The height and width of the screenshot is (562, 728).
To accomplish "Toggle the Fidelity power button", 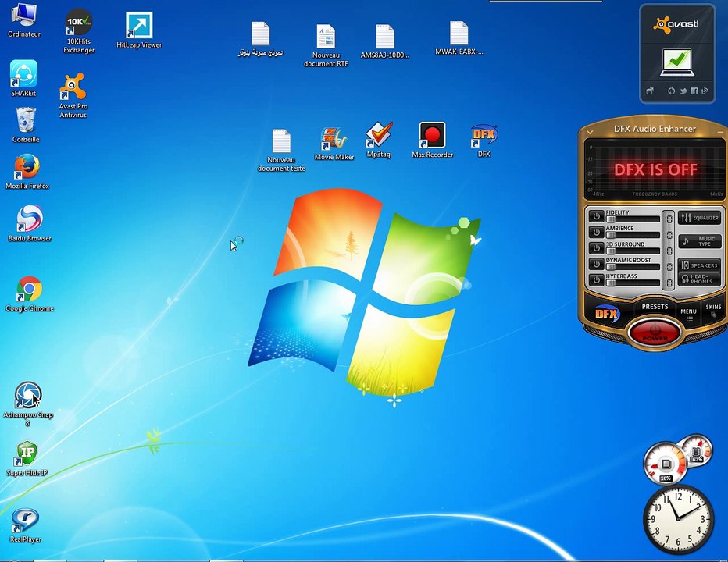I will [596, 216].
